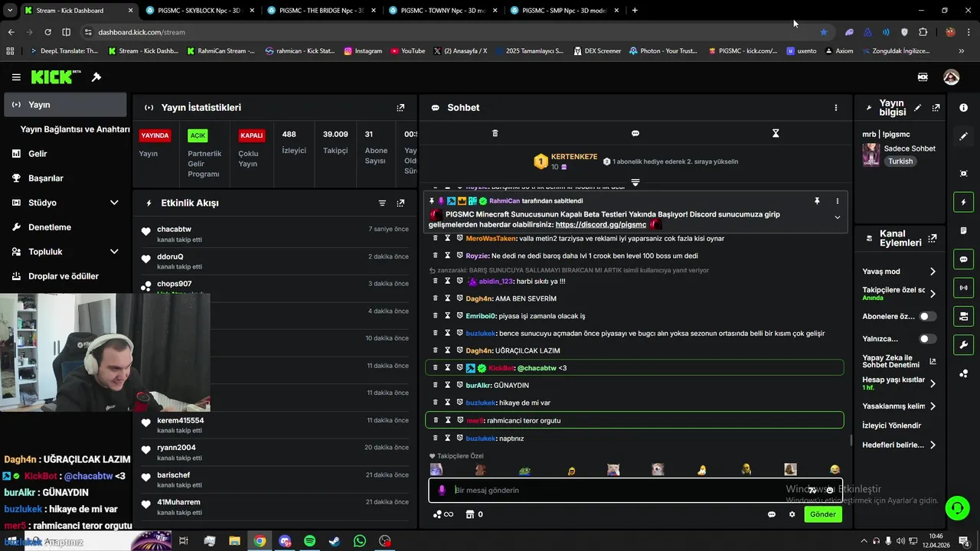Image resolution: width=980 pixels, height=551 pixels.
Task: Select the Pepe frog emote
Action: click(x=525, y=470)
